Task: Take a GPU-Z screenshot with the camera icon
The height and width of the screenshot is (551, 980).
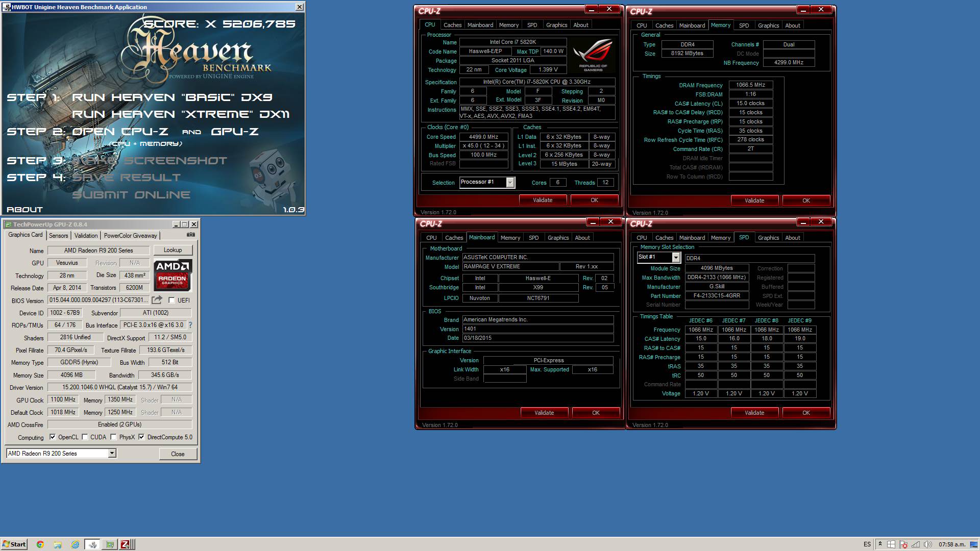Action: (191, 235)
